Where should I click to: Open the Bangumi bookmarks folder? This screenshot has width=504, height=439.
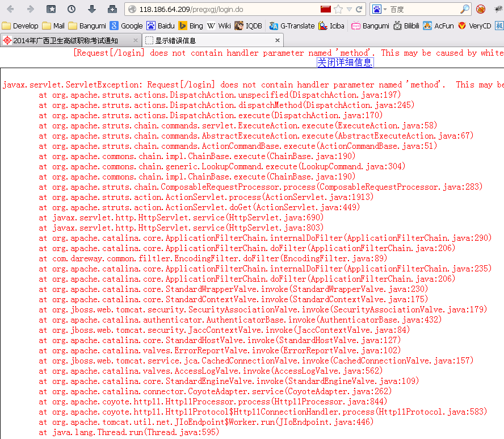tap(87, 26)
